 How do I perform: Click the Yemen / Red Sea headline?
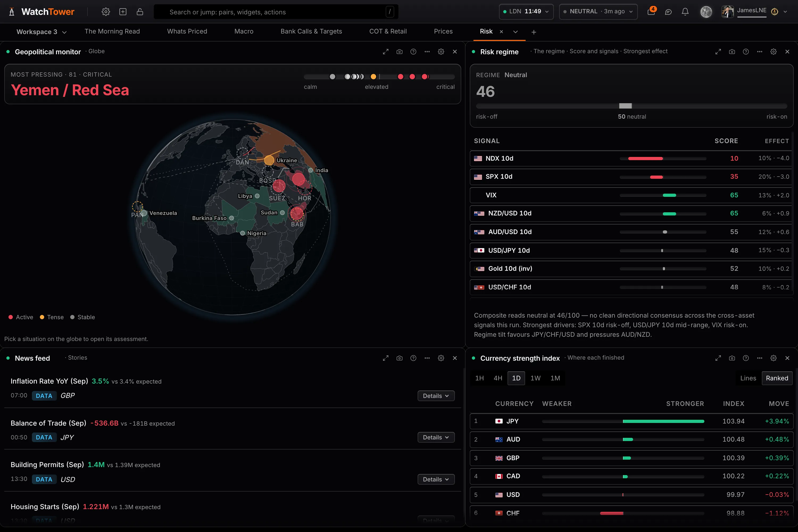(69, 90)
